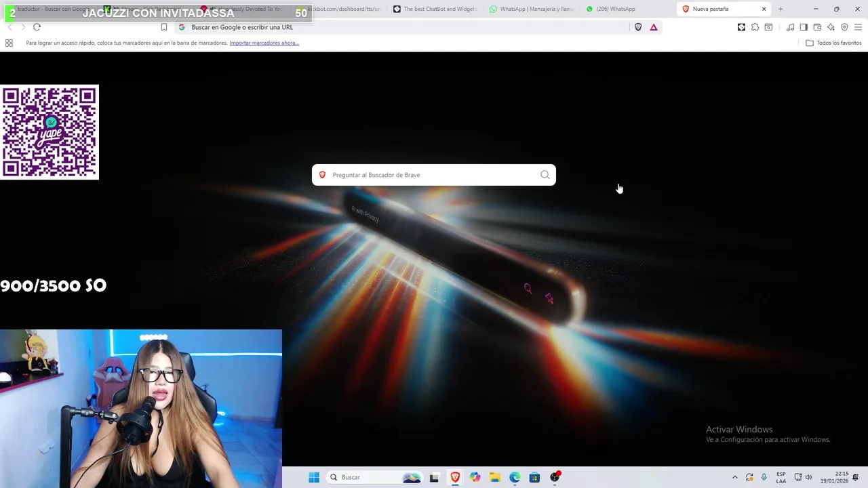Image resolution: width=868 pixels, height=488 pixels.
Task: Open Microsoft Store from the taskbar
Action: coord(534,477)
